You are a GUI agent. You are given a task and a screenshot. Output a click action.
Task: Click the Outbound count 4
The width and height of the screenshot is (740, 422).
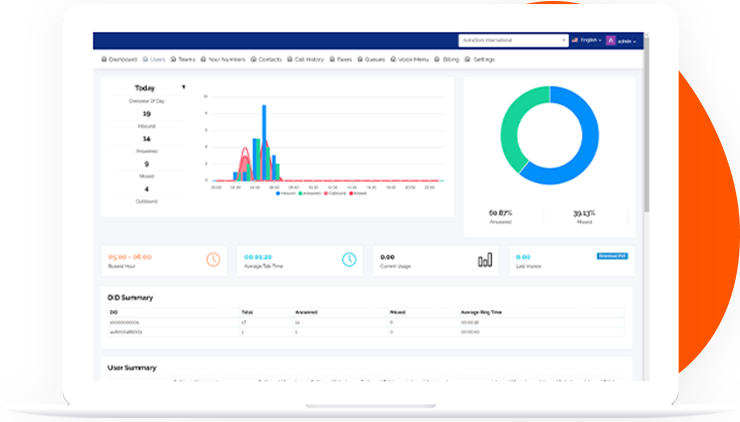pyautogui.click(x=147, y=189)
